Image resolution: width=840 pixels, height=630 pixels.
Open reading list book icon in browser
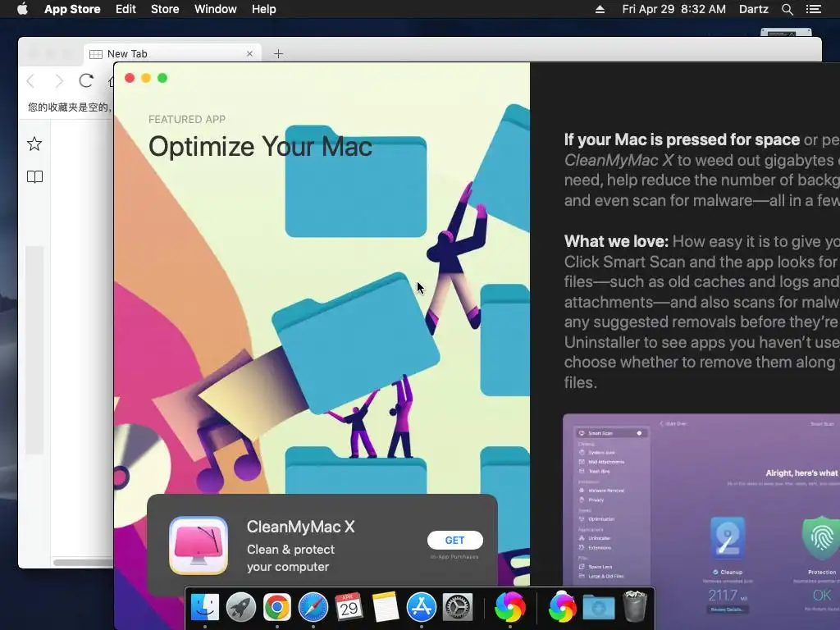tap(34, 177)
